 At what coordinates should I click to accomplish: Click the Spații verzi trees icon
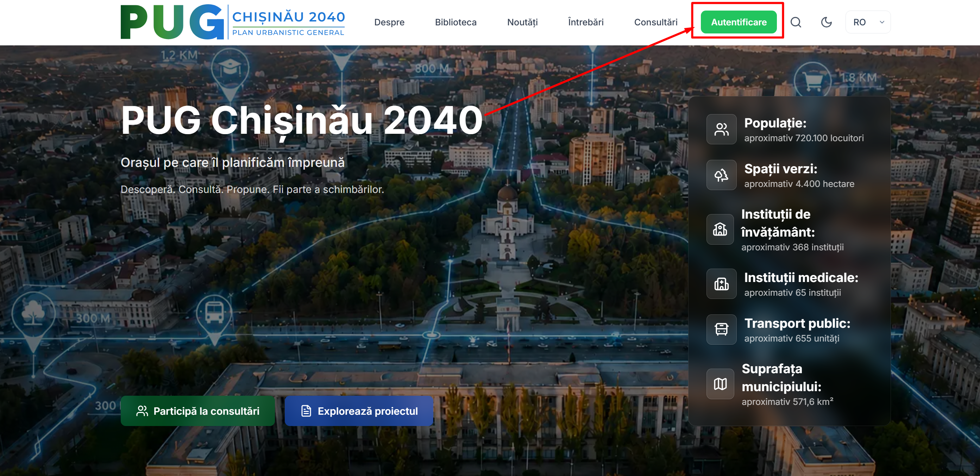721,175
